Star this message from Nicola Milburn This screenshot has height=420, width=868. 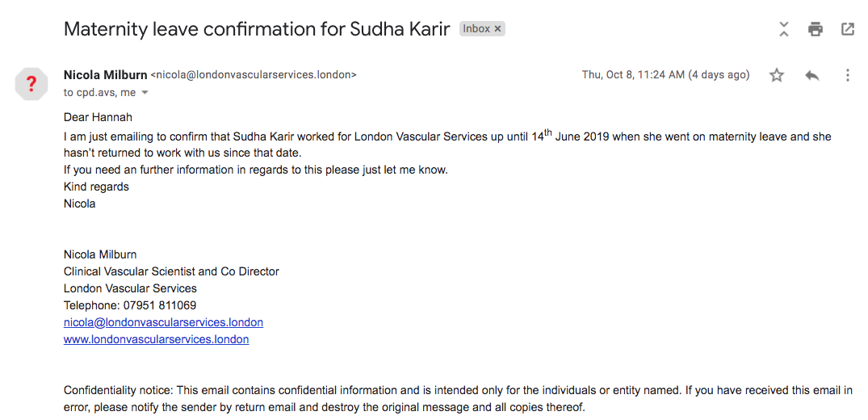777,75
